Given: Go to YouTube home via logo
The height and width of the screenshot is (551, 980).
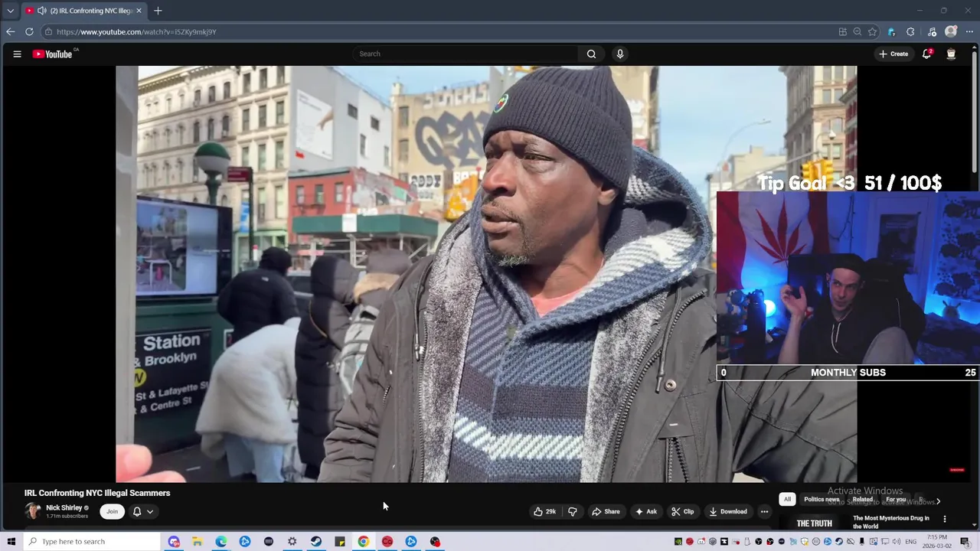Looking at the screenshot, I should click(52, 54).
